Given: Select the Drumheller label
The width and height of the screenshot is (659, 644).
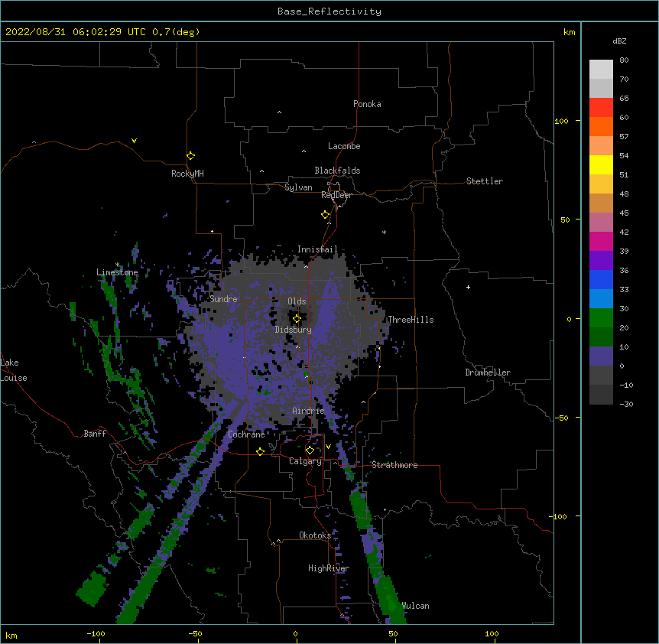Looking at the screenshot, I should (488, 372).
